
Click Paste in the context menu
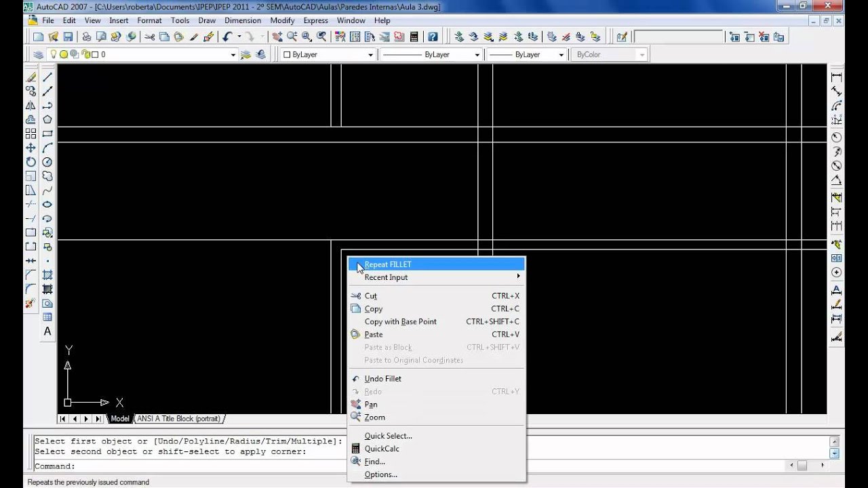pyautogui.click(x=436, y=334)
